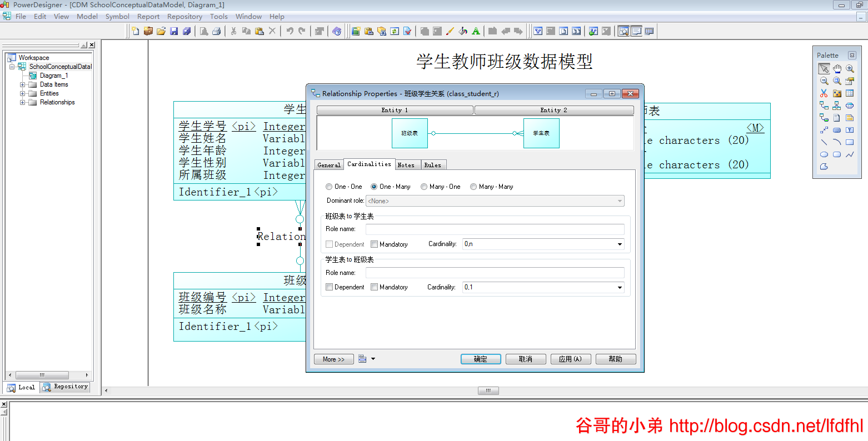This screenshot has width=868, height=441.
Task: Switch to the Repository browser tab
Action: tap(65, 387)
